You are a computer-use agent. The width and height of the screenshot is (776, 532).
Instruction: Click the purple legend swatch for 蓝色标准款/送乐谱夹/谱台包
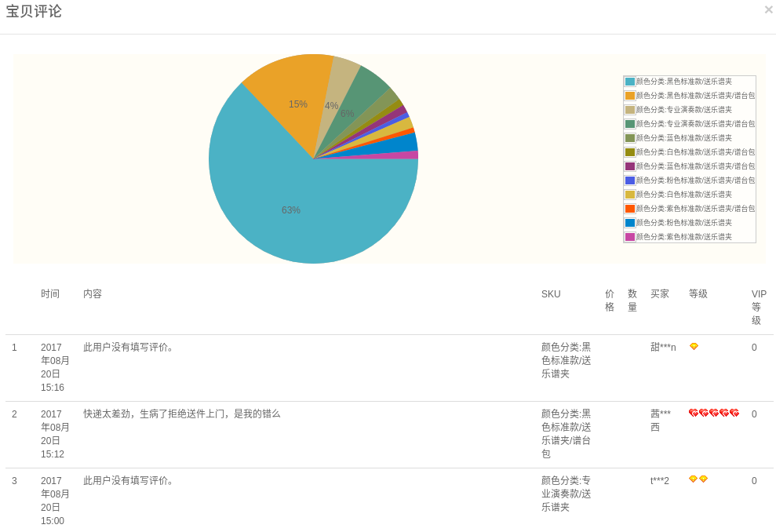click(x=630, y=166)
